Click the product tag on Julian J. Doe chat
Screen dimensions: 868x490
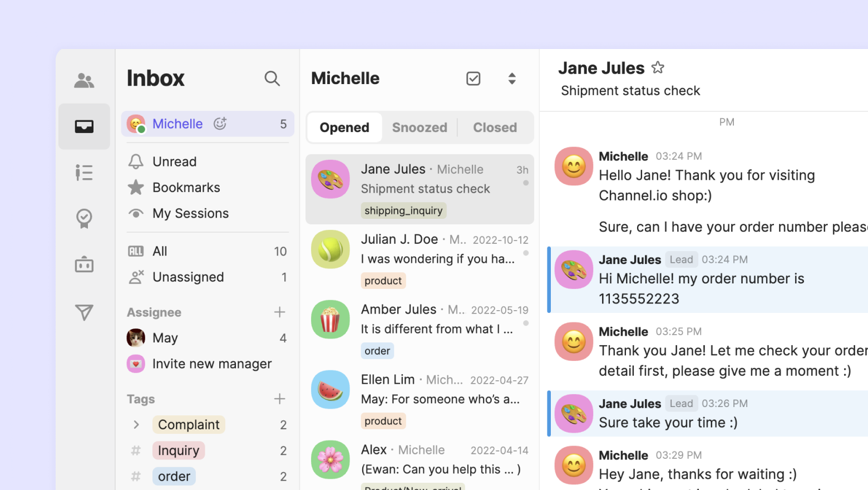383,281
